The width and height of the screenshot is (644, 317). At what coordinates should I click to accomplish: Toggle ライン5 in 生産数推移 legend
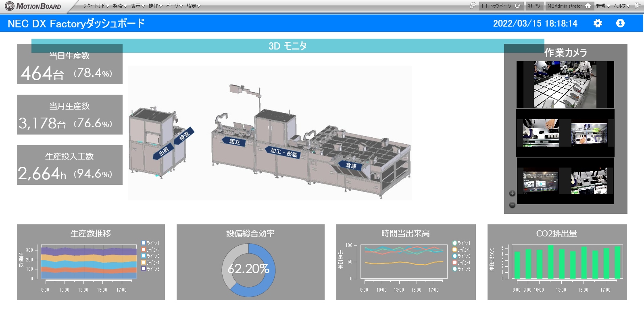point(150,269)
